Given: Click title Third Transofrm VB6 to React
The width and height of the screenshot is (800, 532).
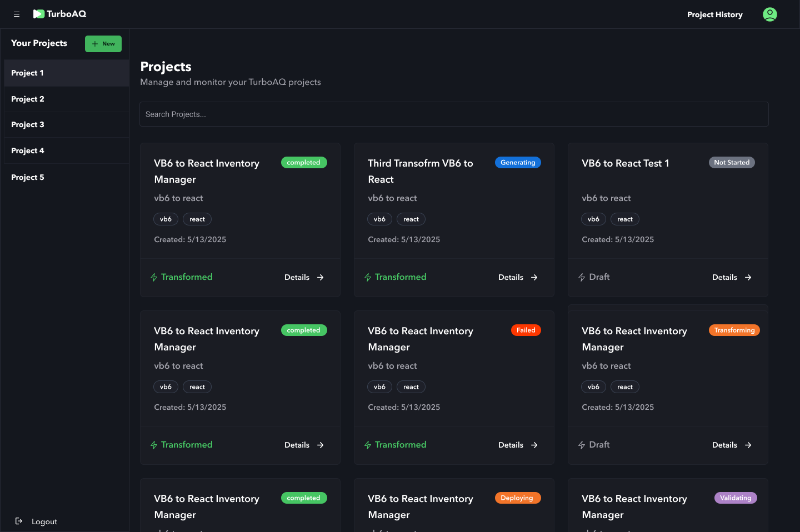Looking at the screenshot, I should pos(421,171).
